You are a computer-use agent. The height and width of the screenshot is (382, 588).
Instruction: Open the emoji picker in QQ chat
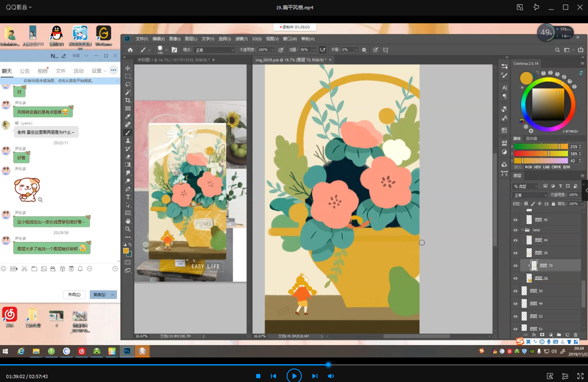[x=4, y=269]
